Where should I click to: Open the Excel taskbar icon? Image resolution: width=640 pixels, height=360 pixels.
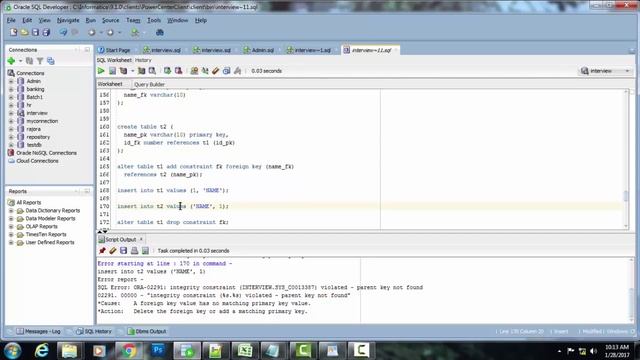[x=244, y=351]
